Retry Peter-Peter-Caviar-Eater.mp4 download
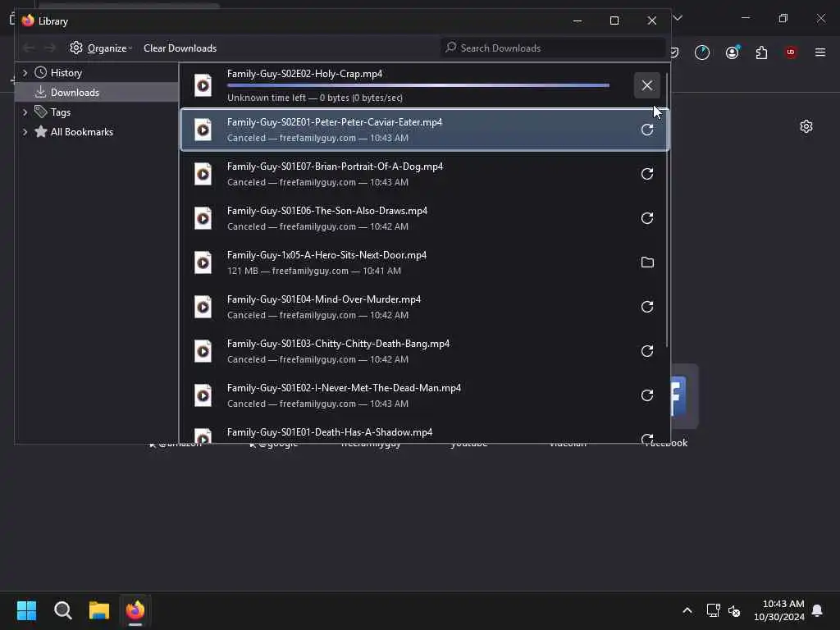The image size is (840, 630). click(646, 130)
